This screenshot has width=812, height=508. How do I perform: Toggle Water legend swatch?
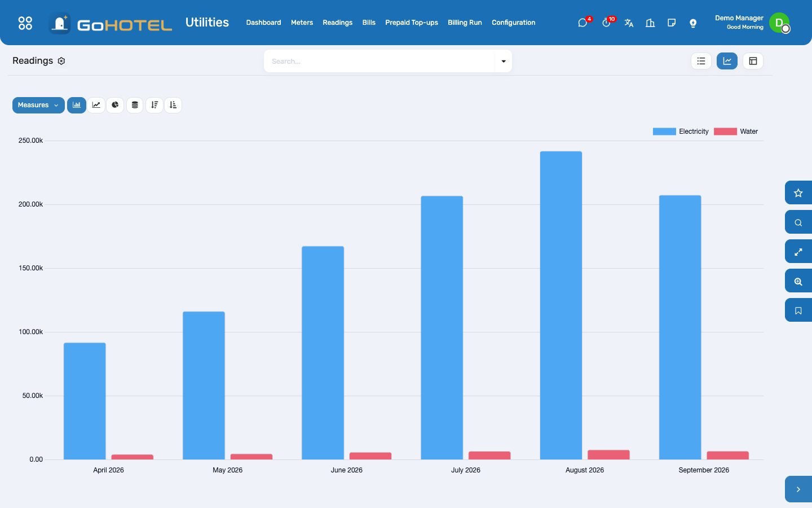click(x=725, y=132)
